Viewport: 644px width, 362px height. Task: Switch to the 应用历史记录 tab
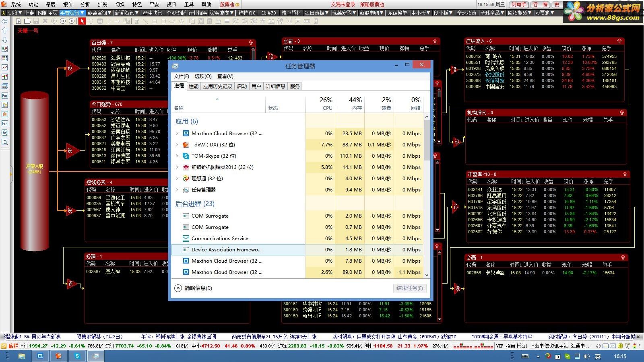tap(218, 86)
